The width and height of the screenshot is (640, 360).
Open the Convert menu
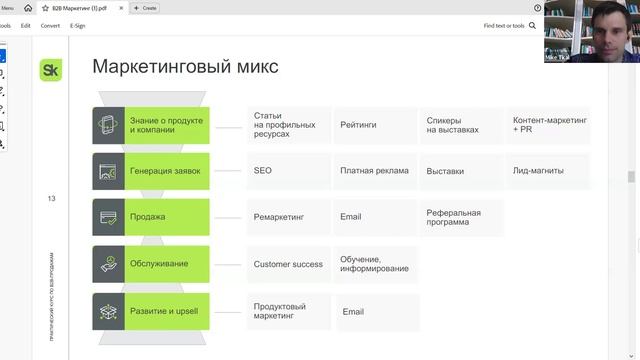click(x=50, y=25)
